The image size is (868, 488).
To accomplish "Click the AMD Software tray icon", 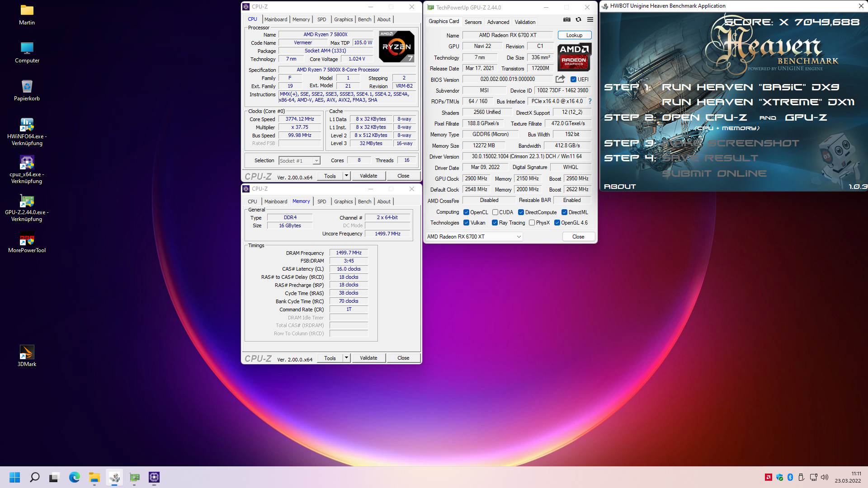I will (x=768, y=477).
